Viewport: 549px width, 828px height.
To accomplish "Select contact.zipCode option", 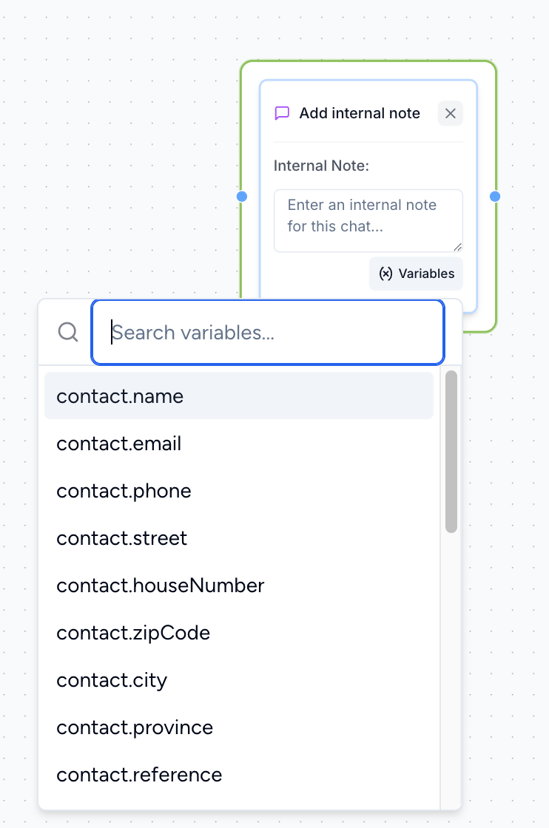I will (x=239, y=633).
